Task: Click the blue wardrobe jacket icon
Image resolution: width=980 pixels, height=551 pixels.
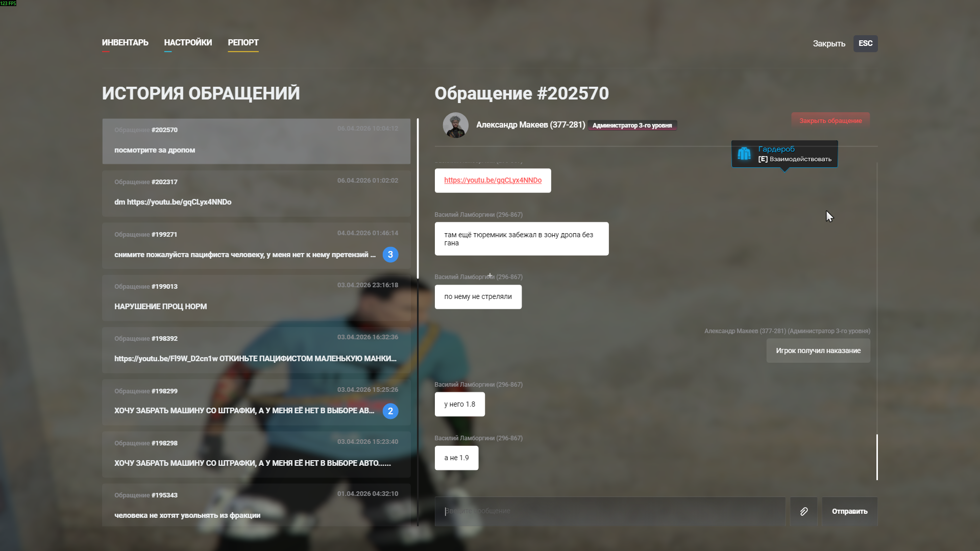Action: tap(744, 154)
